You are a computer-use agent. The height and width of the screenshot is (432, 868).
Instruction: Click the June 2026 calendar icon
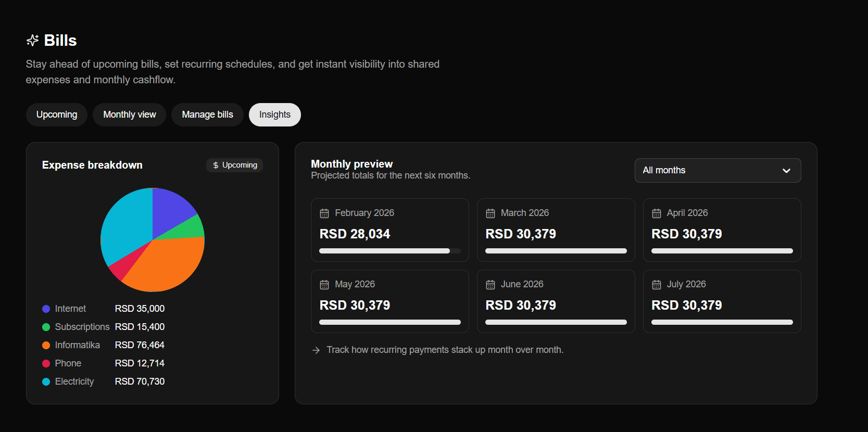pos(490,285)
